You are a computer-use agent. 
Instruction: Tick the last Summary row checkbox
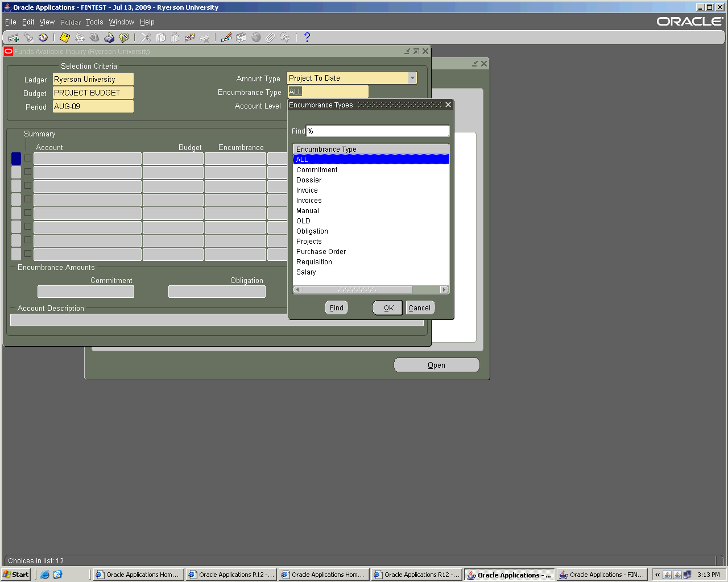click(28, 253)
